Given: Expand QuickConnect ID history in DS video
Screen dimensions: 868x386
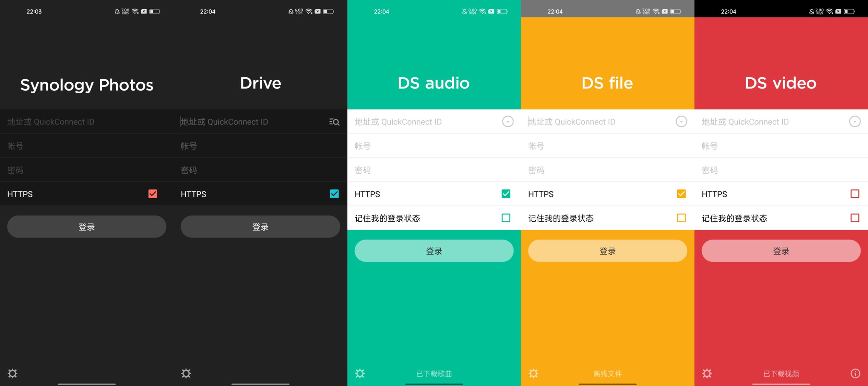Looking at the screenshot, I should point(855,122).
